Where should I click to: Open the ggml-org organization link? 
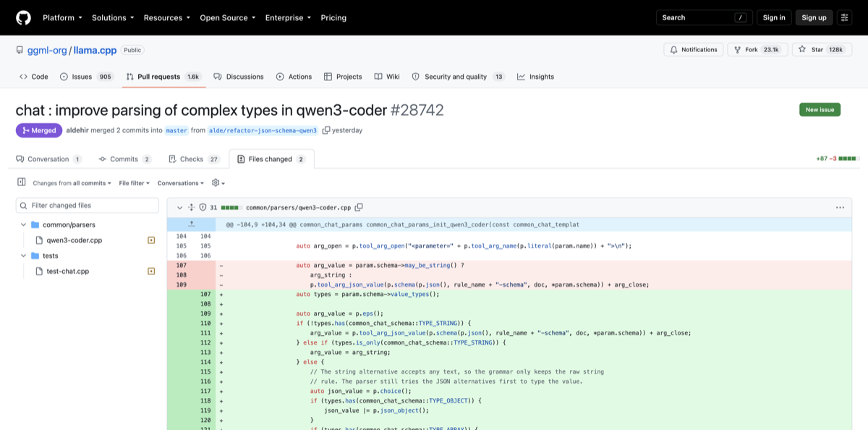(48, 50)
